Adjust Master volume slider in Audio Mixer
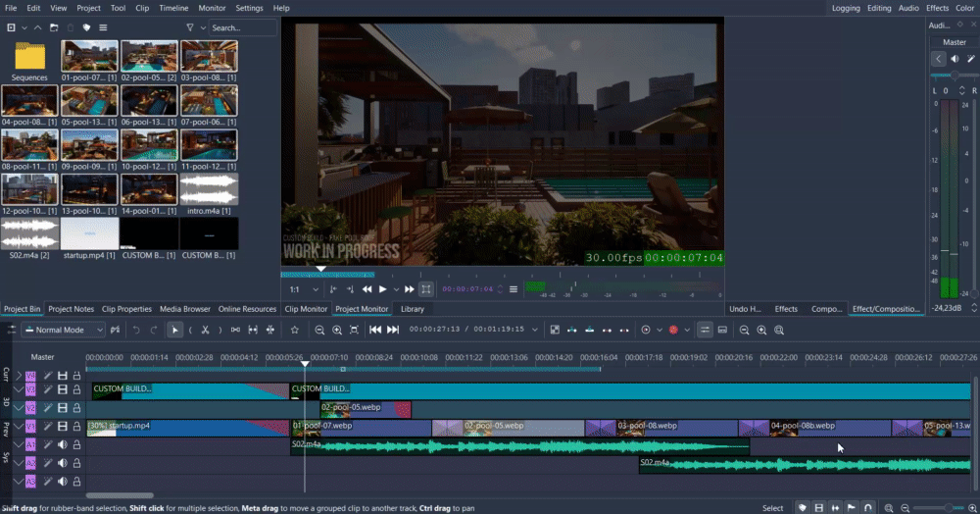The width and height of the screenshot is (980, 514). click(x=954, y=75)
